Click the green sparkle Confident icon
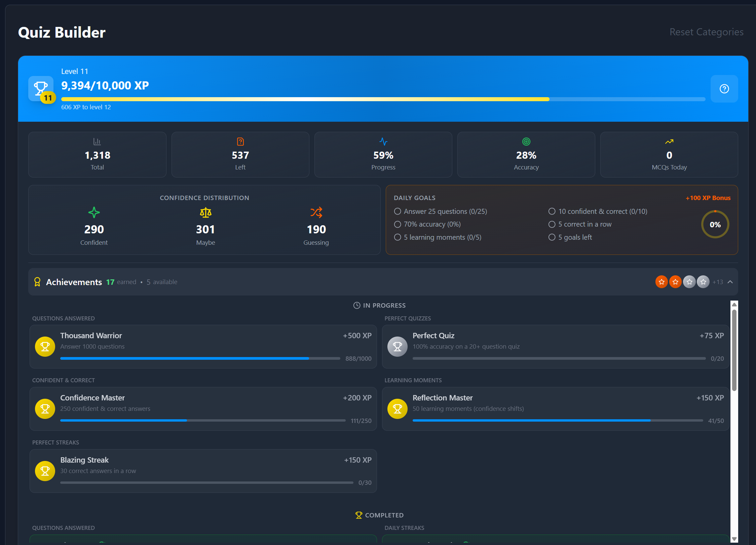Image resolution: width=756 pixels, height=545 pixels. coord(94,212)
